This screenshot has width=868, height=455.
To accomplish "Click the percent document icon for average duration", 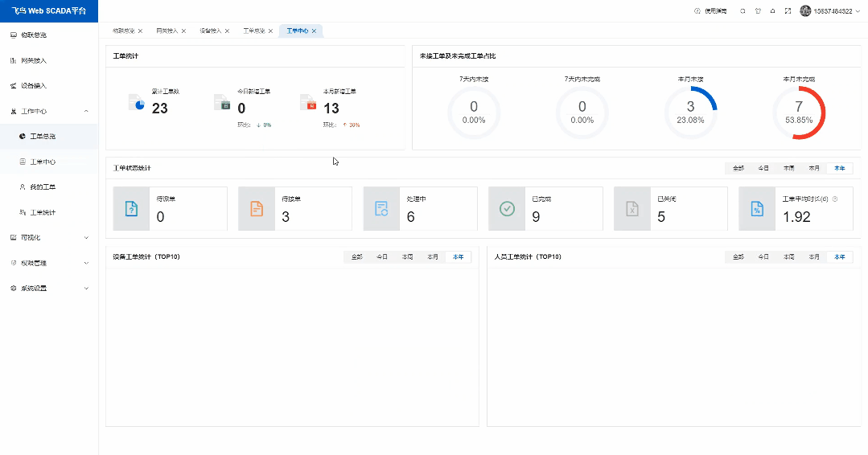I will [757, 208].
